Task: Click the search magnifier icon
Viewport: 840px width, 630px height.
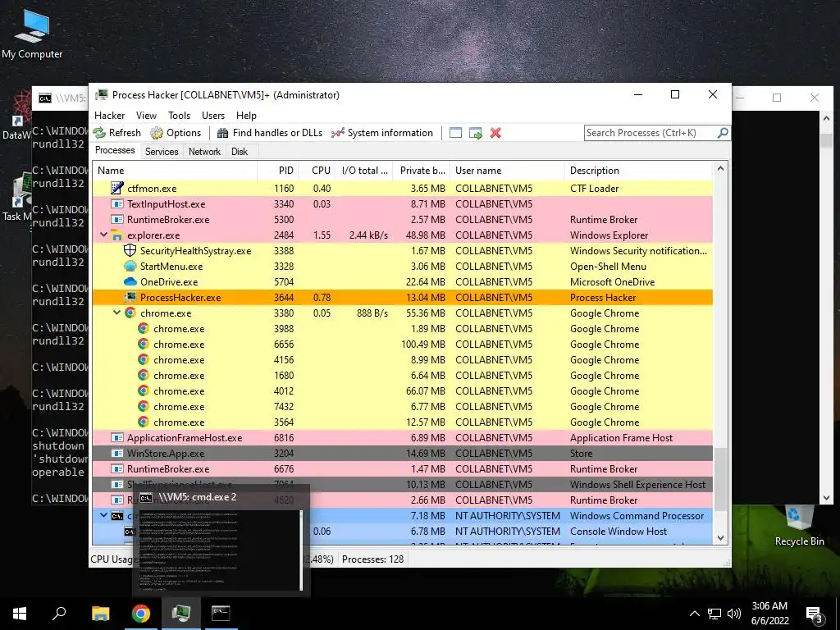Action: point(723,132)
